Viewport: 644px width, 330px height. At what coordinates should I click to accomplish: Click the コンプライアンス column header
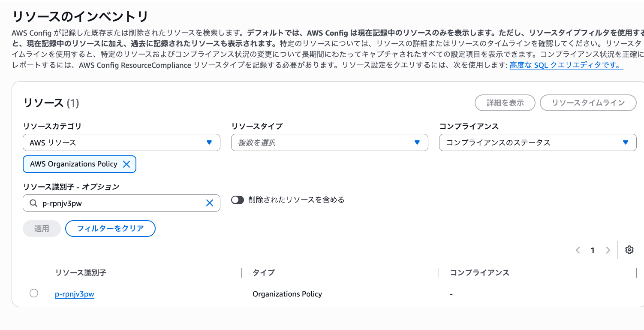click(479, 273)
